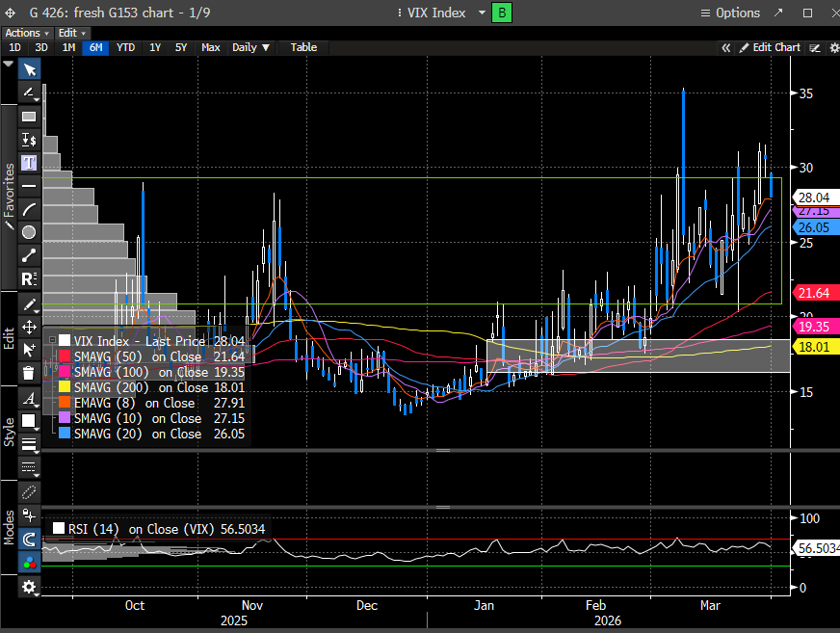Image resolution: width=840 pixels, height=633 pixels.
Task: Open the Daily periodicity dropdown
Action: tap(250, 48)
